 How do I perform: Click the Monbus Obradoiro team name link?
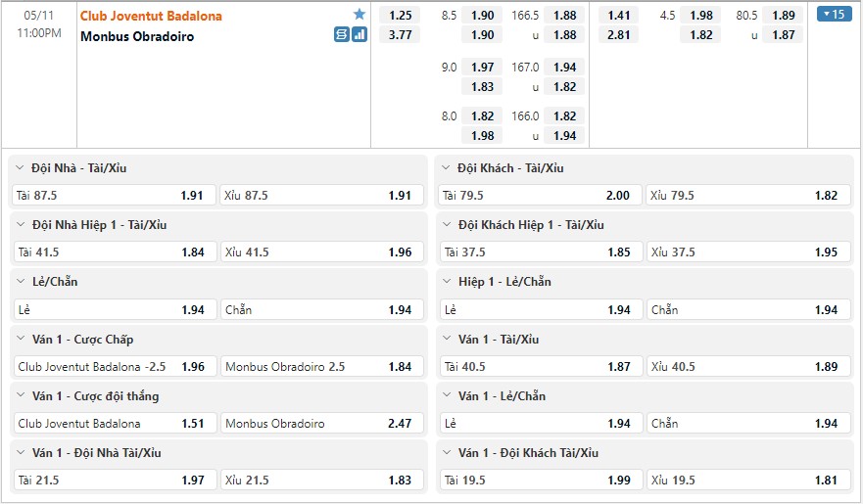(x=137, y=36)
